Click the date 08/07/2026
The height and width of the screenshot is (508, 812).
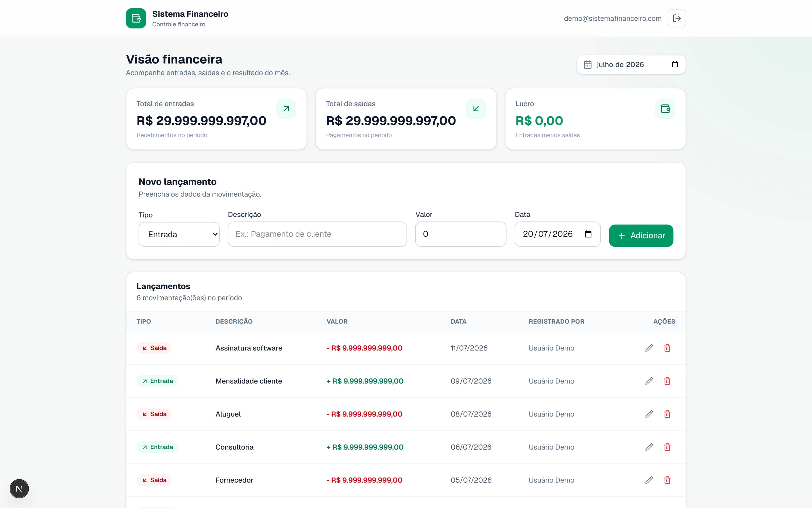click(x=471, y=414)
